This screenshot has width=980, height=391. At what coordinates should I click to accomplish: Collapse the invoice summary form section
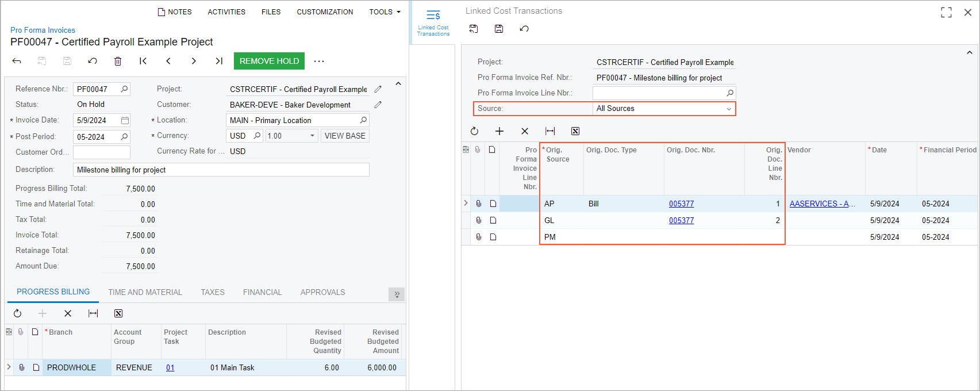pos(398,84)
